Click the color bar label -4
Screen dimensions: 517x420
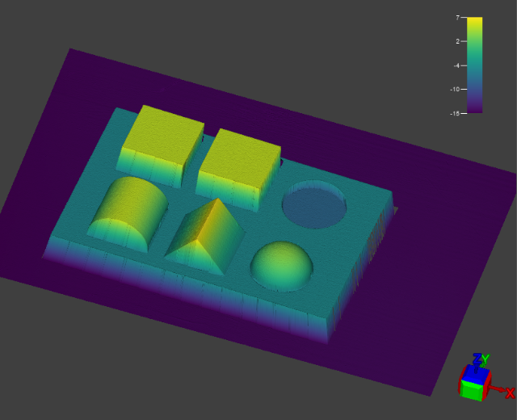(x=456, y=65)
